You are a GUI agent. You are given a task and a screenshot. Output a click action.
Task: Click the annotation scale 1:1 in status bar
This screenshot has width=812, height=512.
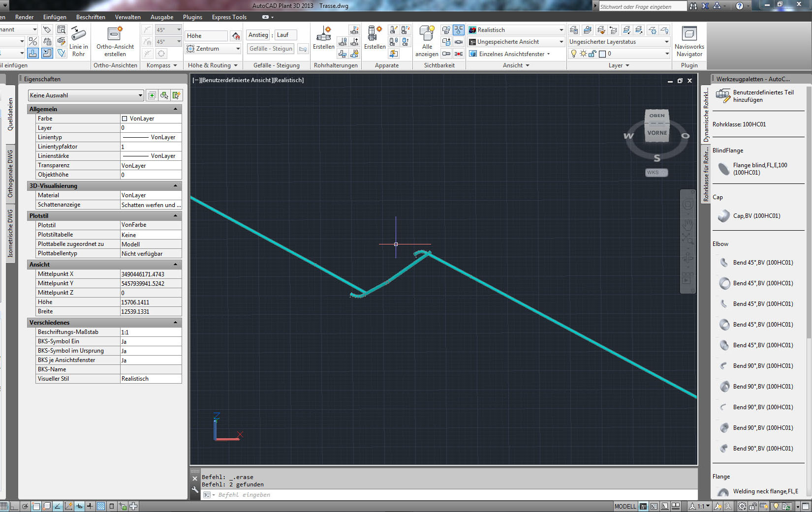[701, 506]
